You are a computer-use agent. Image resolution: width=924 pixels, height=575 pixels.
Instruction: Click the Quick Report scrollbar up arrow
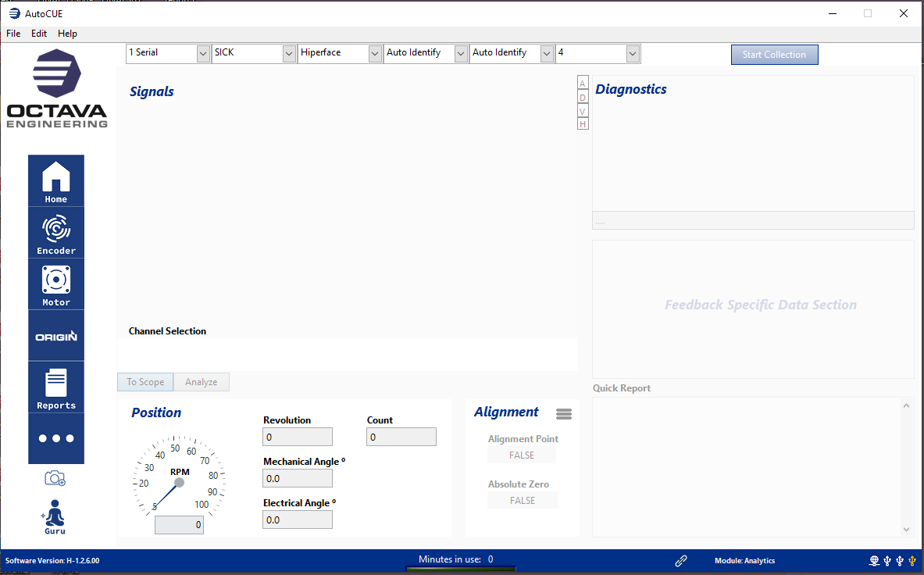point(906,405)
